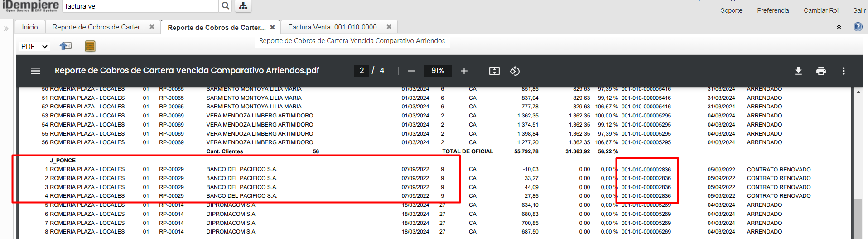This screenshot has height=239, width=868.
Task: Open the organization tree menu icon
Action: tap(243, 6)
